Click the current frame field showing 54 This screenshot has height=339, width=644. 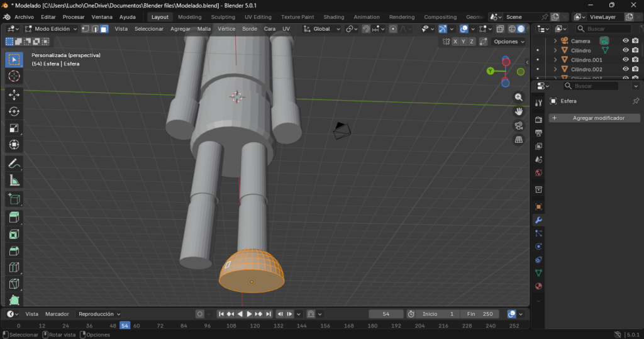click(386, 314)
